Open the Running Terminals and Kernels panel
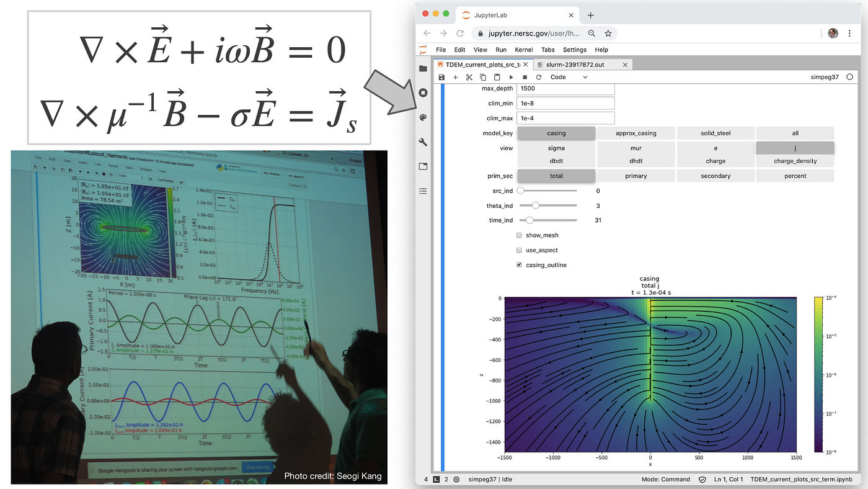 423,92
